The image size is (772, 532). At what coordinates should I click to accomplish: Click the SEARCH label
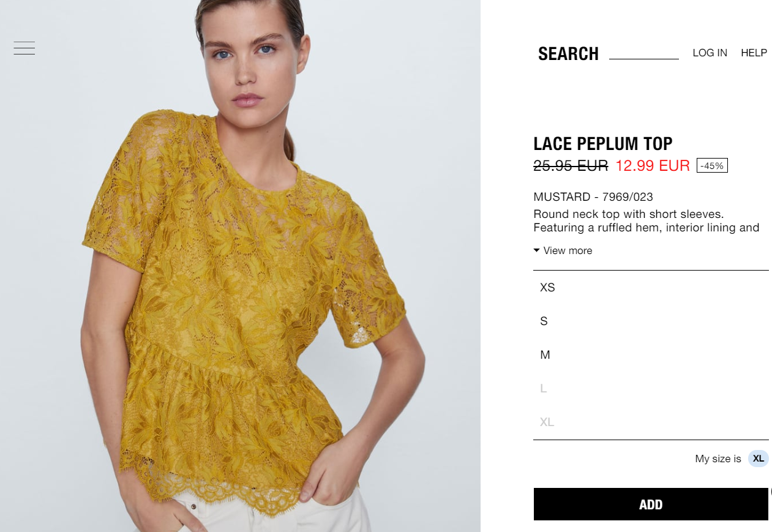tap(568, 54)
